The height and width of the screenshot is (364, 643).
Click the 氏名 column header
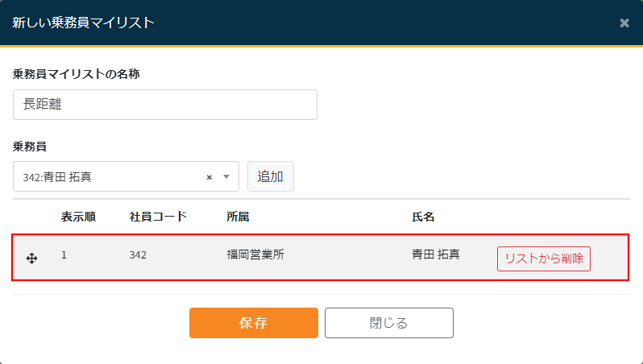tap(423, 217)
